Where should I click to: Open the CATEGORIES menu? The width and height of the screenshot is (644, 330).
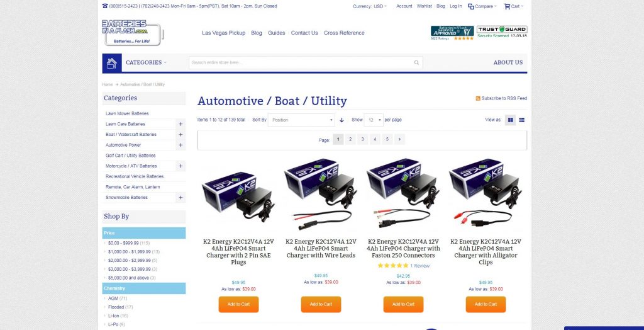pyautogui.click(x=146, y=62)
